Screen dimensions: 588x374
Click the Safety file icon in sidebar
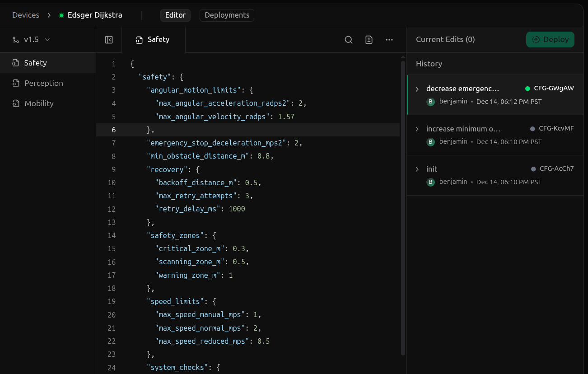[16, 63]
